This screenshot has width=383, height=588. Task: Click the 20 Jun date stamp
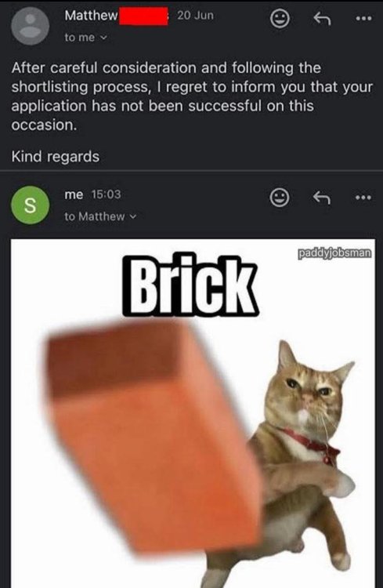click(x=195, y=16)
